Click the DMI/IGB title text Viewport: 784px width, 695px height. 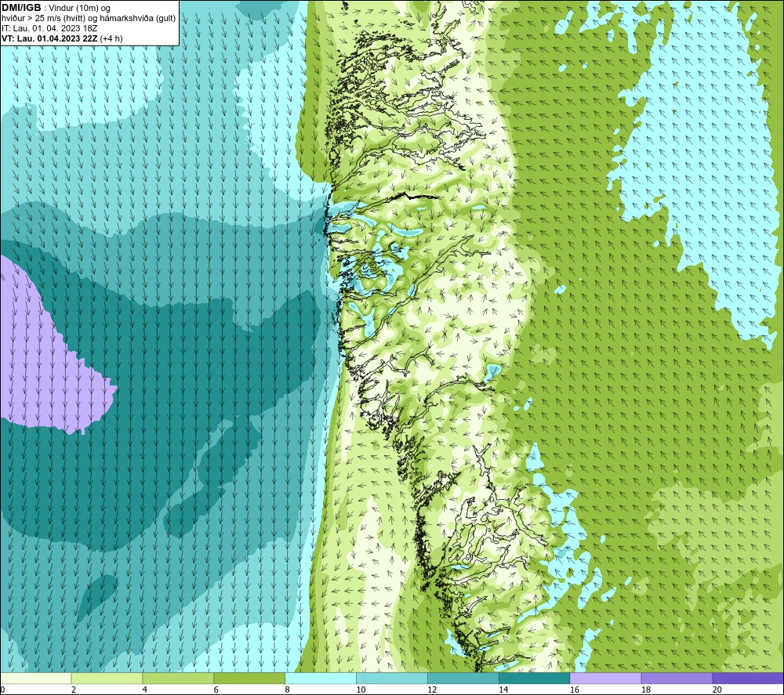21,8
